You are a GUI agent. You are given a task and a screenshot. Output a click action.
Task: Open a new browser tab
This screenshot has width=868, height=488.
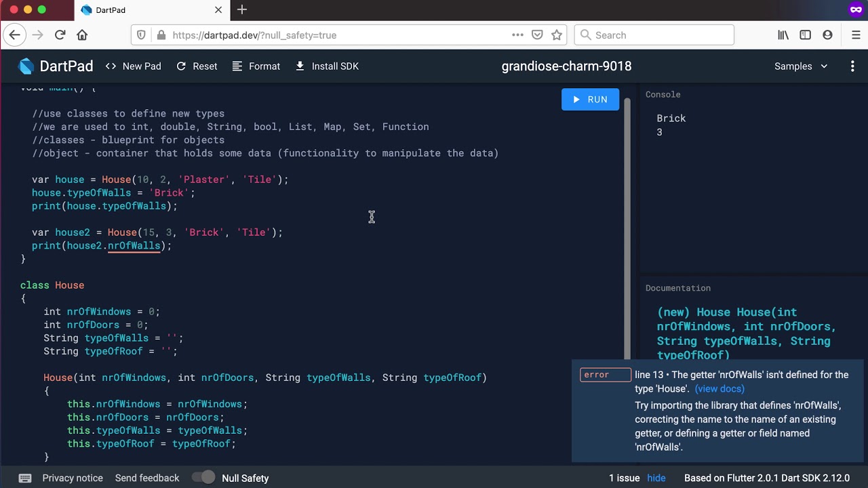click(x=242, y=9)
